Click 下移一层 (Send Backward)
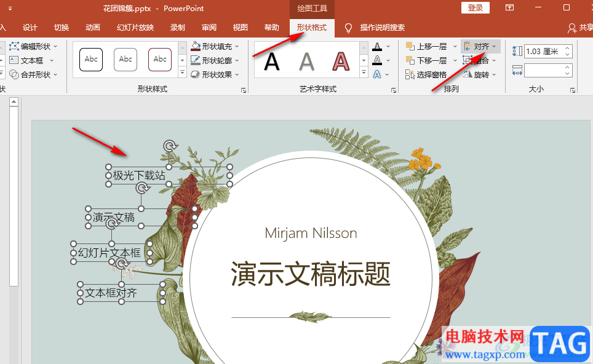The width and height of the screenshot is (593, 364). pyautogui.click(x=426, y=60)
